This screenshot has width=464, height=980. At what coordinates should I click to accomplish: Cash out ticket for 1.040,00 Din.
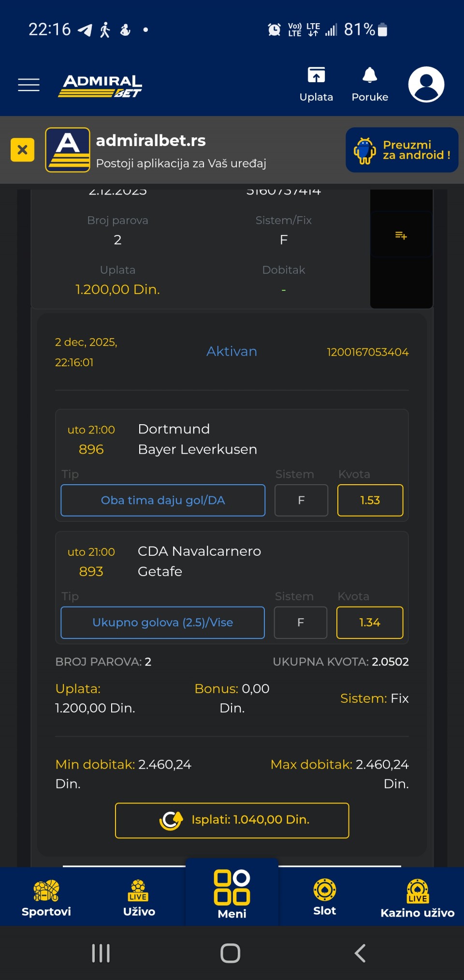232,820
